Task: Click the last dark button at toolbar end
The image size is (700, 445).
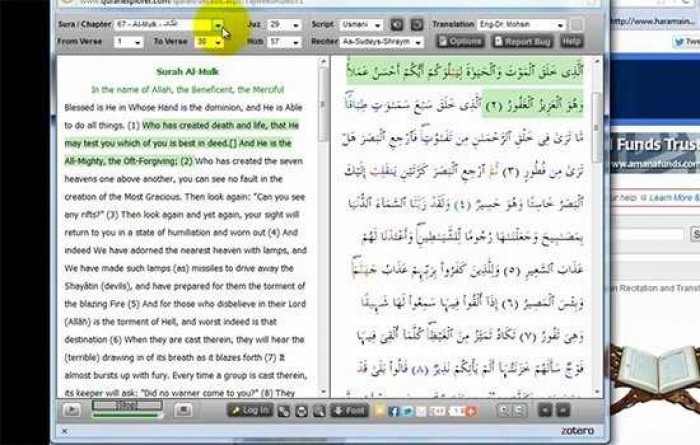Action: pos(563,410)
